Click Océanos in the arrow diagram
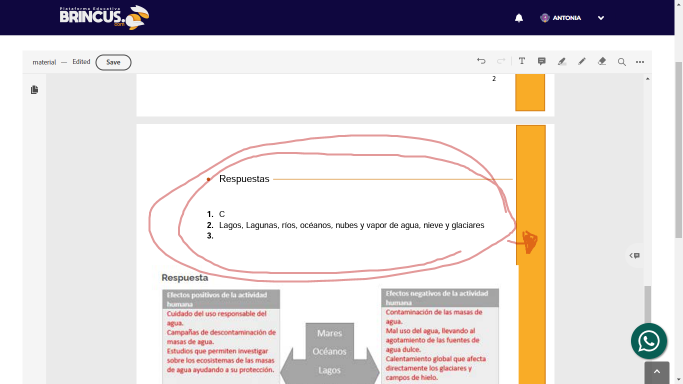Screen dimensions: 683x384 (329, 351)
